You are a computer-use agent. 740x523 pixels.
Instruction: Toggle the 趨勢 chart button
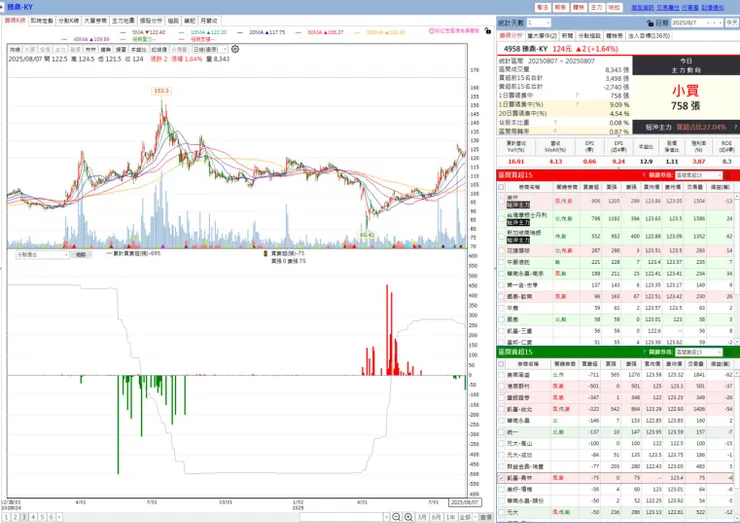(x=106, y=50)
